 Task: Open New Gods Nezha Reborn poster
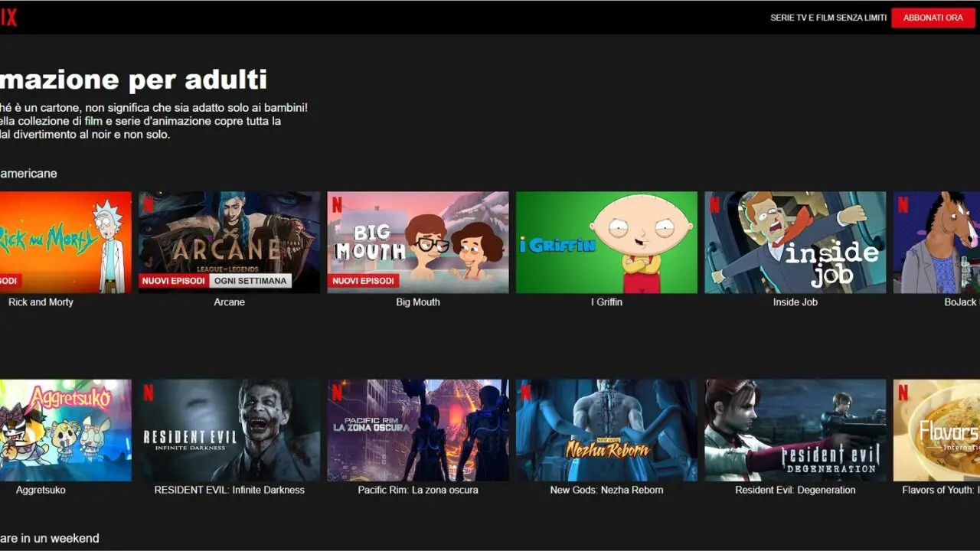(x=606, y=430)
